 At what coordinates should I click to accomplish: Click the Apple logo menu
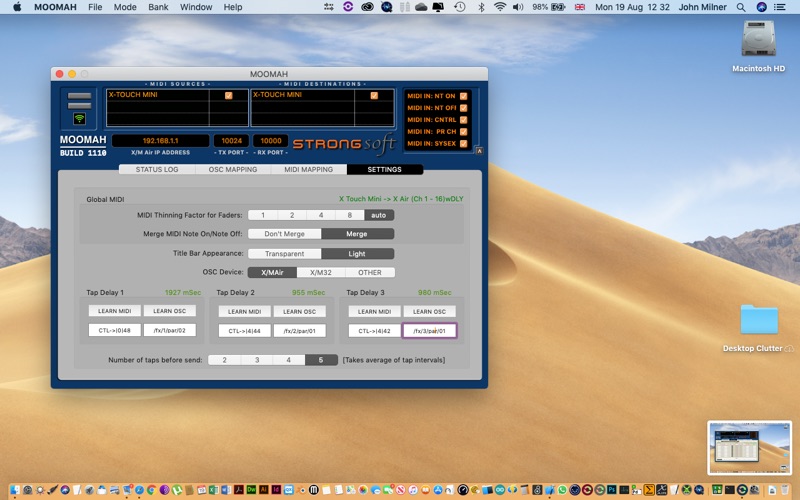[17, 7]
